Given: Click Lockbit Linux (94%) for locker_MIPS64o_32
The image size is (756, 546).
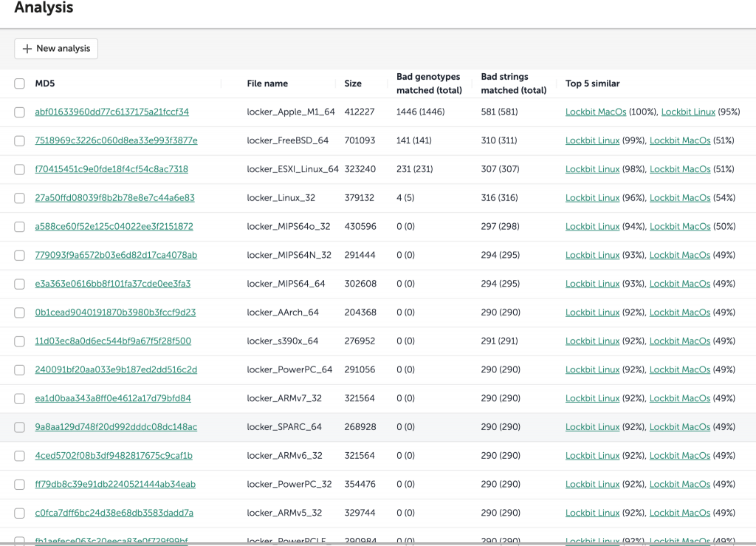Looking at the screenshot, I should coord(593,226).
